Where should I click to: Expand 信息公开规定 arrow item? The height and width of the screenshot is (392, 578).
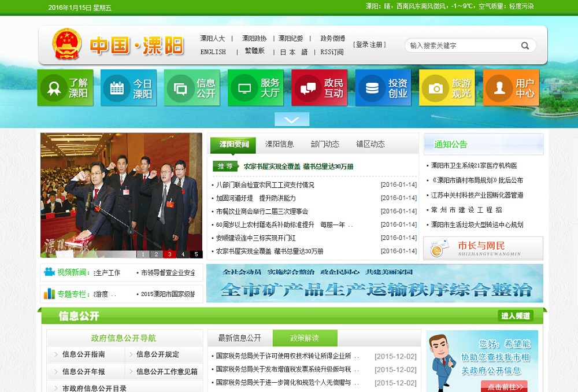coord(158,354)
